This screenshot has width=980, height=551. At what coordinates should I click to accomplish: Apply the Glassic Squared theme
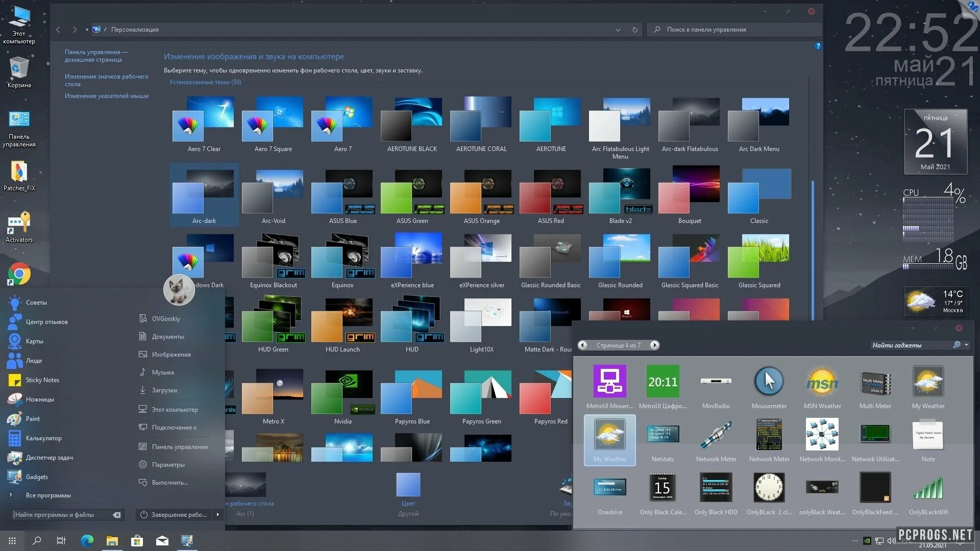(759, 261)
